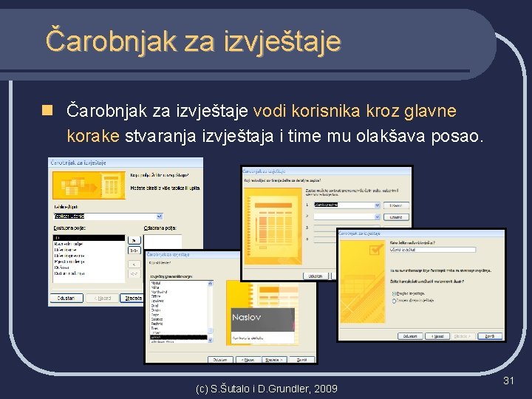Viewport: 532px width, 399px height.
Task: Open the first sort field dropdown
Action: click(377, 205)
